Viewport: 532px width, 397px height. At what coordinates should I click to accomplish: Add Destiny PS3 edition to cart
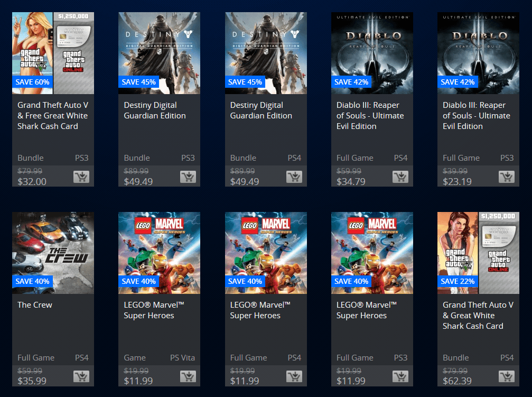188,177
